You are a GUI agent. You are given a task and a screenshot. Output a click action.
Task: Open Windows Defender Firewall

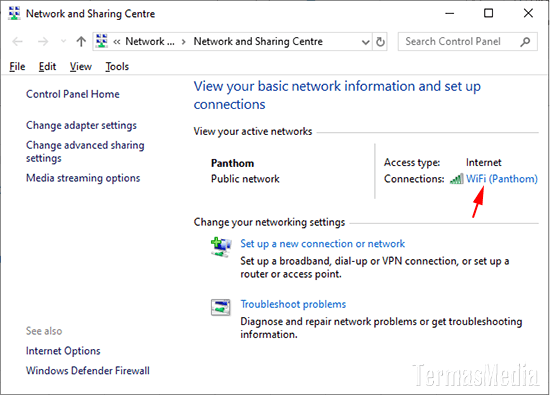point(88,371)
